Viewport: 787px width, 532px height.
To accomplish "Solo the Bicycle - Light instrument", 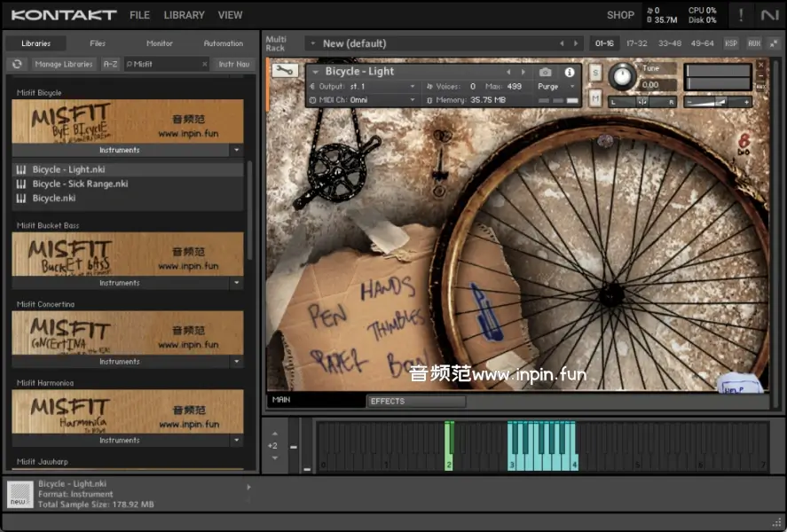I will 595,73.
